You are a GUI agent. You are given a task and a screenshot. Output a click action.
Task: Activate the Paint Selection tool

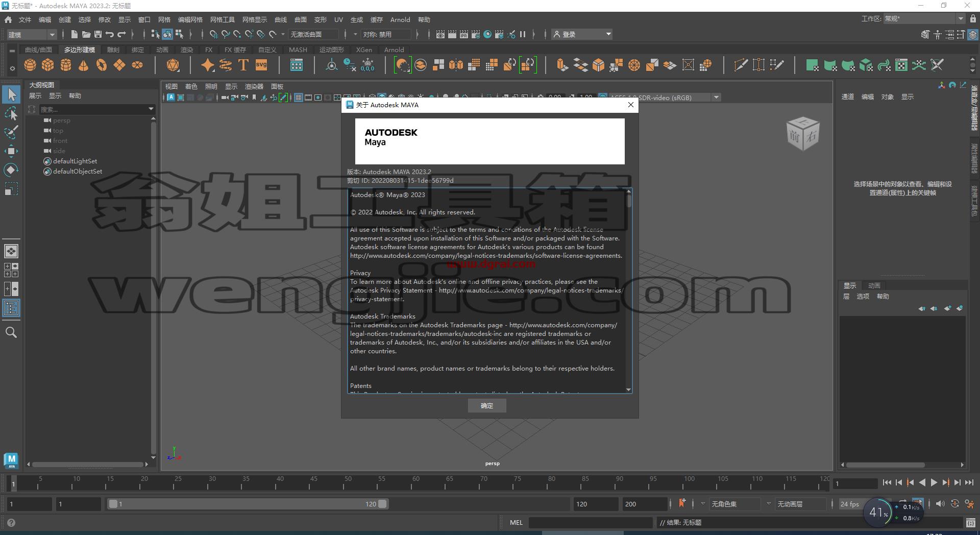[11, 132]
